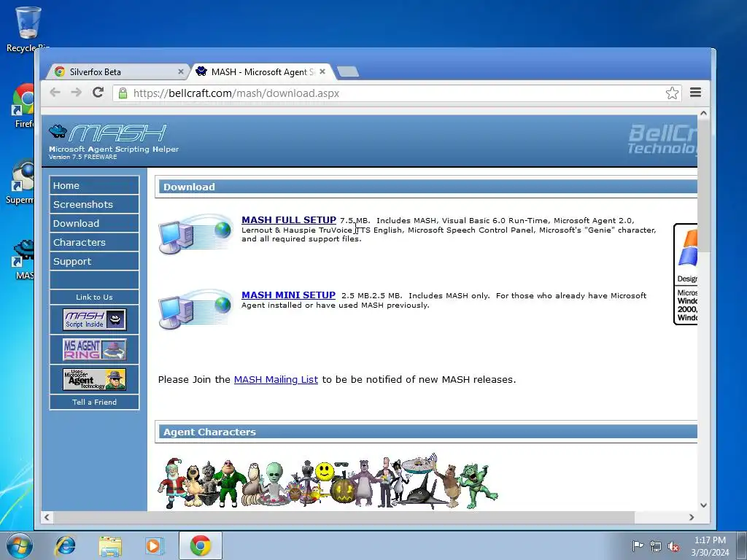Click the MASH logo in the header
This screenshot has height=560, width=747.
[x=108, y=133]
